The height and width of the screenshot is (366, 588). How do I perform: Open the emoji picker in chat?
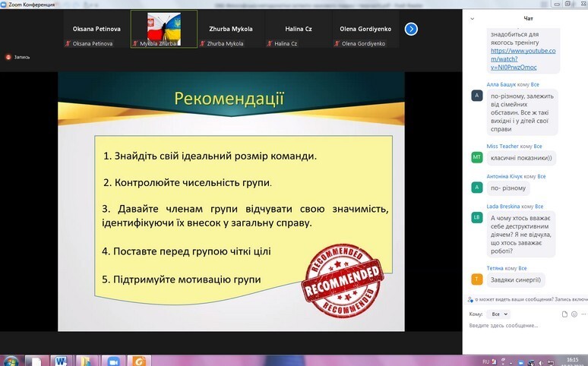coord(574,314)
